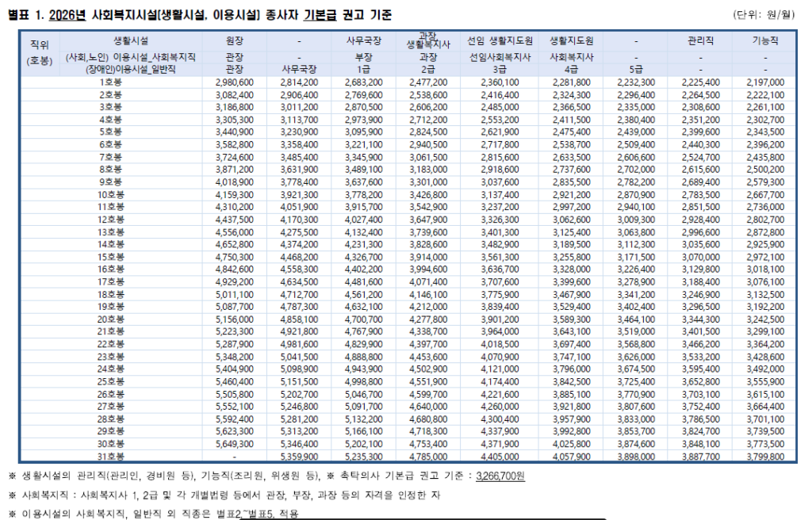Select value 5,359,900 in the 31호봉 row

(x=299, y=457)
